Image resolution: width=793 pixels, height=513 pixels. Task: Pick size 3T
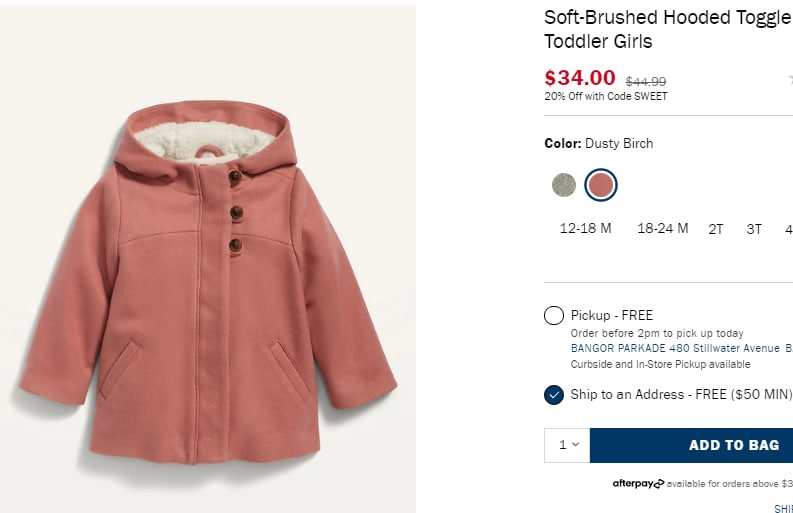tap(754, 229)
